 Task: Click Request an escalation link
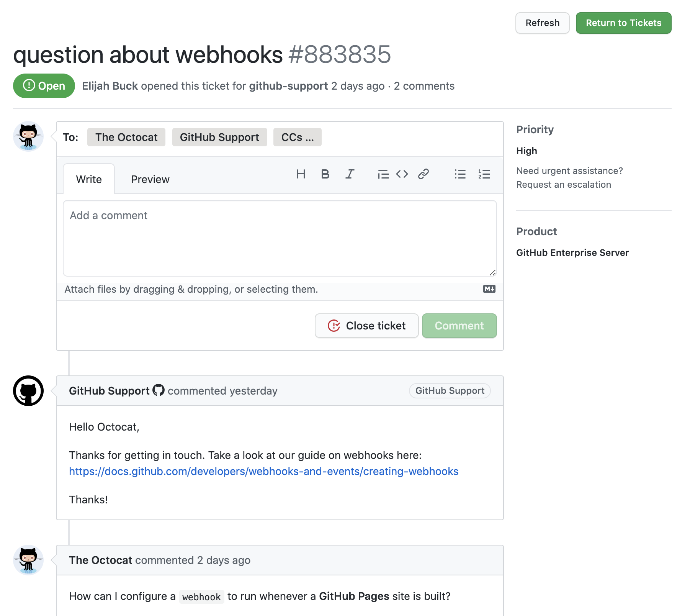pyautogui.click(x=564, y=185)
